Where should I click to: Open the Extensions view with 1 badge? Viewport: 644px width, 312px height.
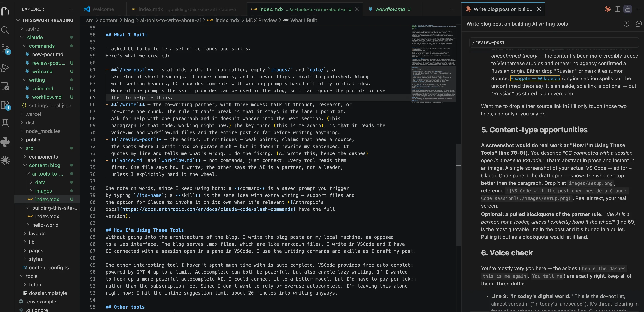(5, 105)
